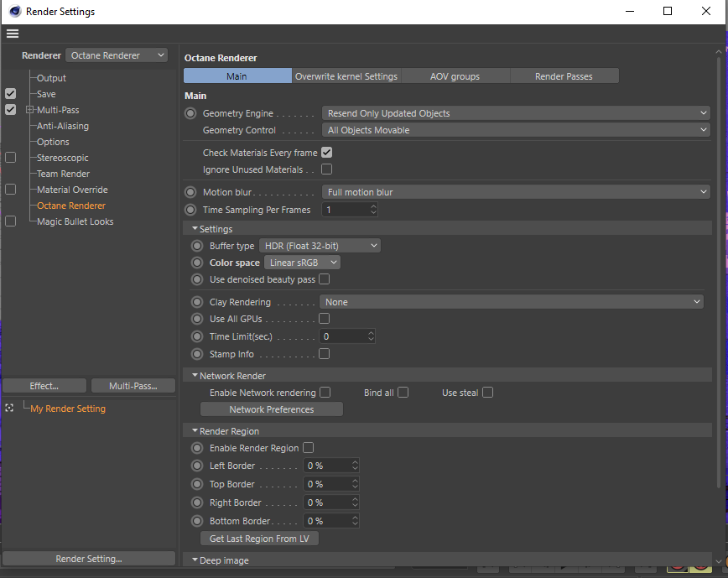
Task: Enable the Magic Bullet Looks checkbox
Action: [x=10, y=221]
